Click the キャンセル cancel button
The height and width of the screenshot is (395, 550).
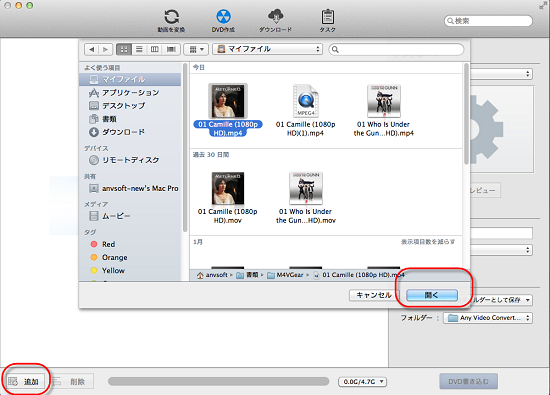tap(374, 295)
